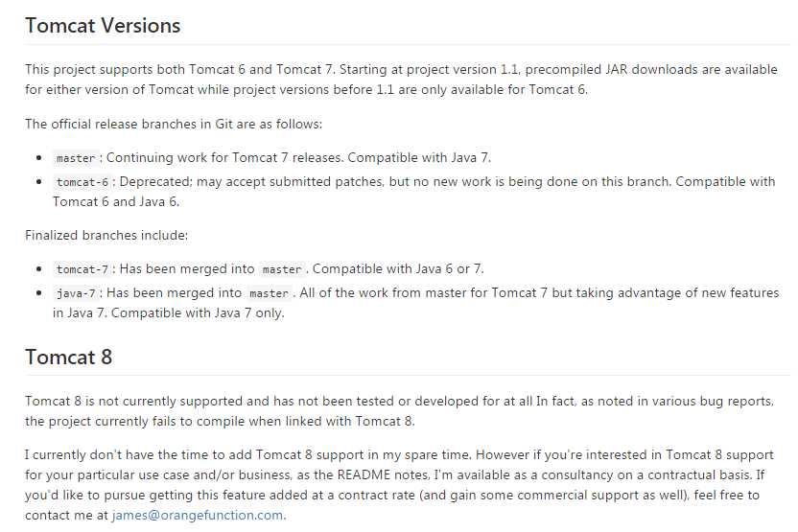Click the master label starting the first bullet
798x532 pixels.
76,158
